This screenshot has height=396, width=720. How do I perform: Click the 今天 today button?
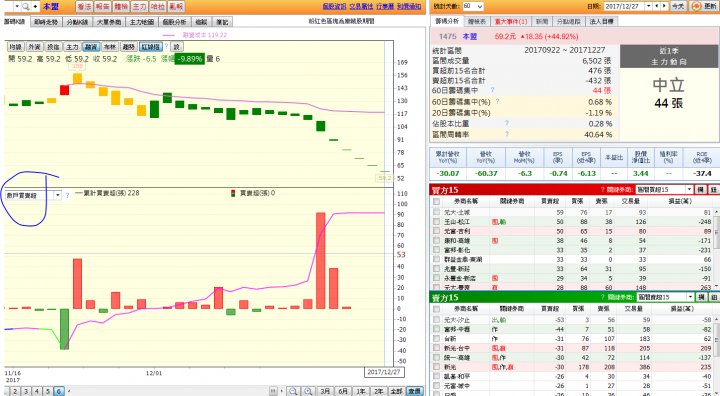point(678,6)
